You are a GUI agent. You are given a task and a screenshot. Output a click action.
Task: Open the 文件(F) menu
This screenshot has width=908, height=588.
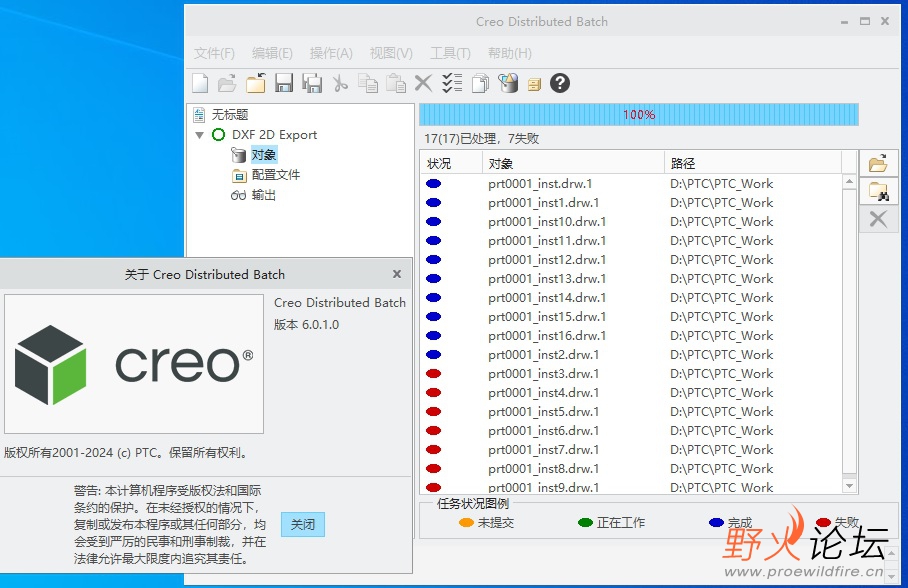click(x=214, y=53)
